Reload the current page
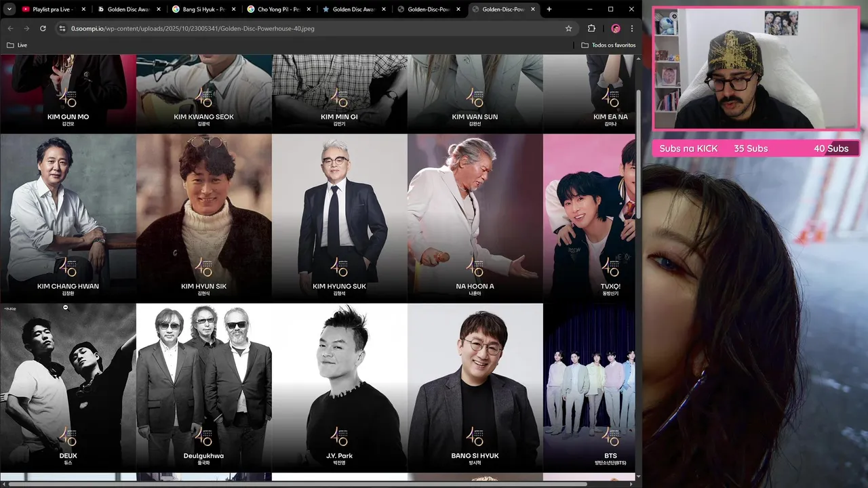The width and height of the screenshot is (868, 488). click(43, 28)
